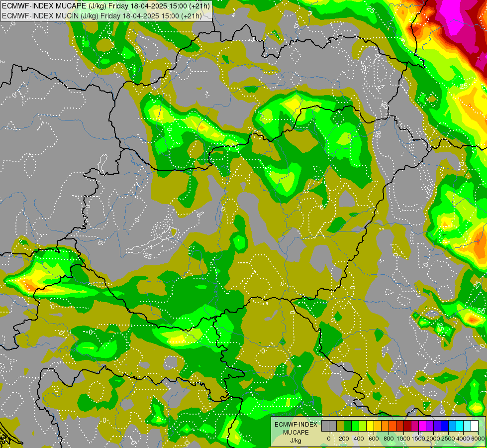Select the white legend swatch

[475, 426]
